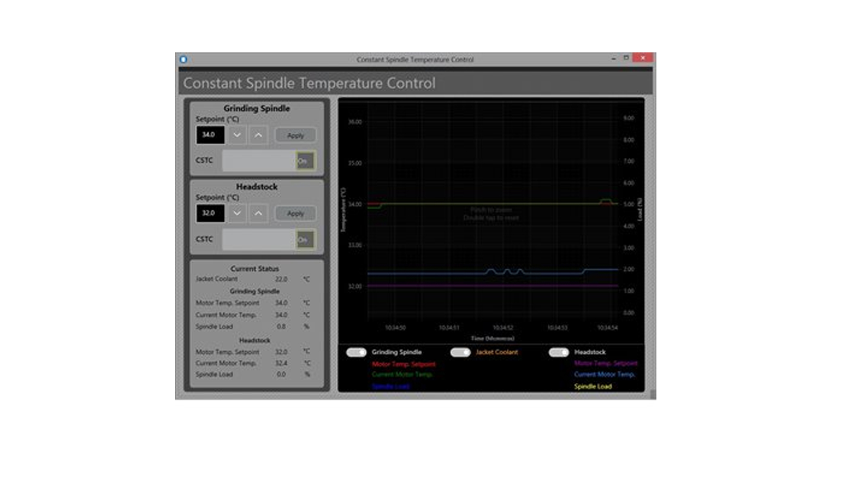Toggle Grinding Spindle CSTC On switch
868x488 pixels.
(x=305, y=160)
